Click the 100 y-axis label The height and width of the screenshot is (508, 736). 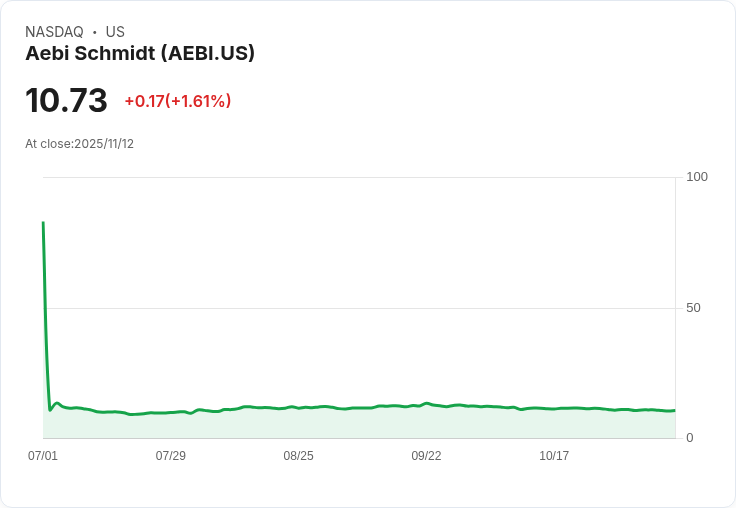[x=697, y=177]
